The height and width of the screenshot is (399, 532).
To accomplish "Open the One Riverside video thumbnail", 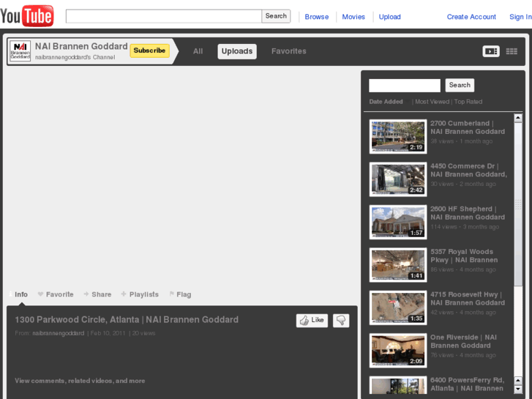I will pyautogui.click(x=398, y=351).
